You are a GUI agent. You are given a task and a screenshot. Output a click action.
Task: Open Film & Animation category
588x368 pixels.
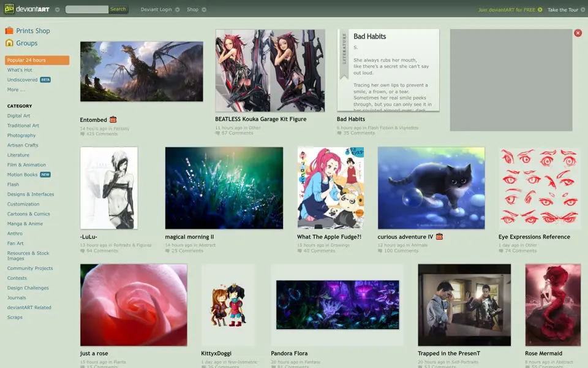tap(26, 164)
